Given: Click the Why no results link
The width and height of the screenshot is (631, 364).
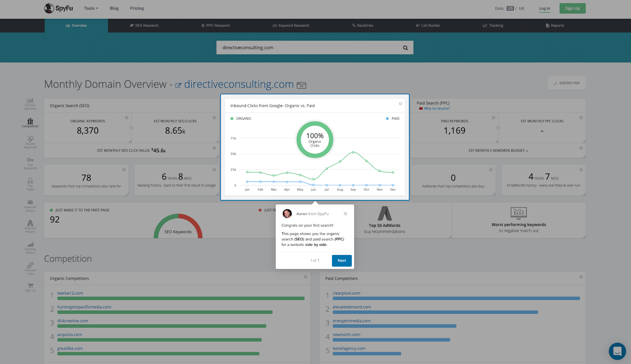Looking at the screenshot, I should pyautogui.click(x=437, y=108).
